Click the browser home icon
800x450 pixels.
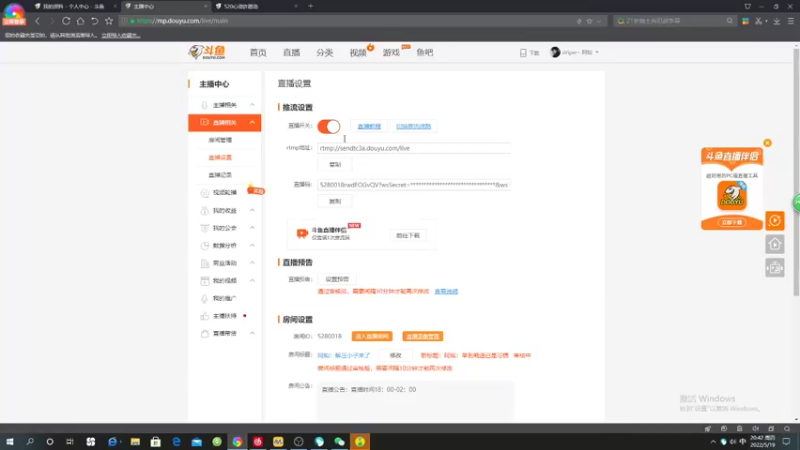[80, 21]
